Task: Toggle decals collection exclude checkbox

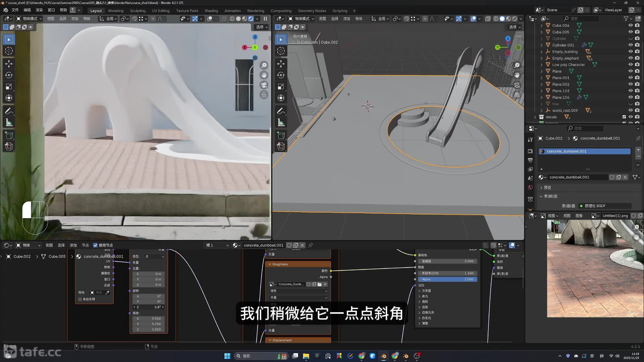Action: pyautogui.click(x=624, y=117)
